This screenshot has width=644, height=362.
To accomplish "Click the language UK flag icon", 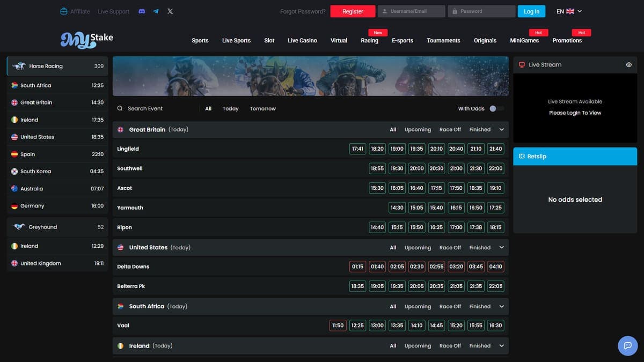I will click(x=570, y=11).
